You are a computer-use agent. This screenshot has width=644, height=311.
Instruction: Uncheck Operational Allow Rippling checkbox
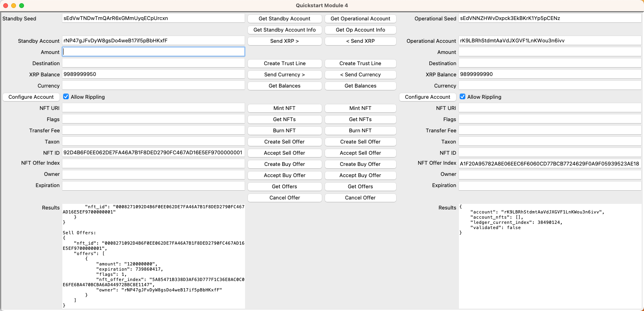[x=463, y=97]
